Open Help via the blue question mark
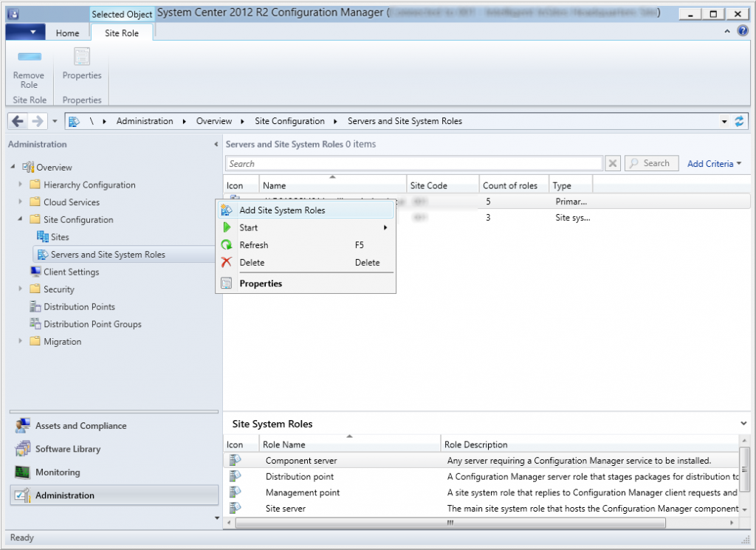Viewport: 756px width, 550px height. (x=742, y=30)
